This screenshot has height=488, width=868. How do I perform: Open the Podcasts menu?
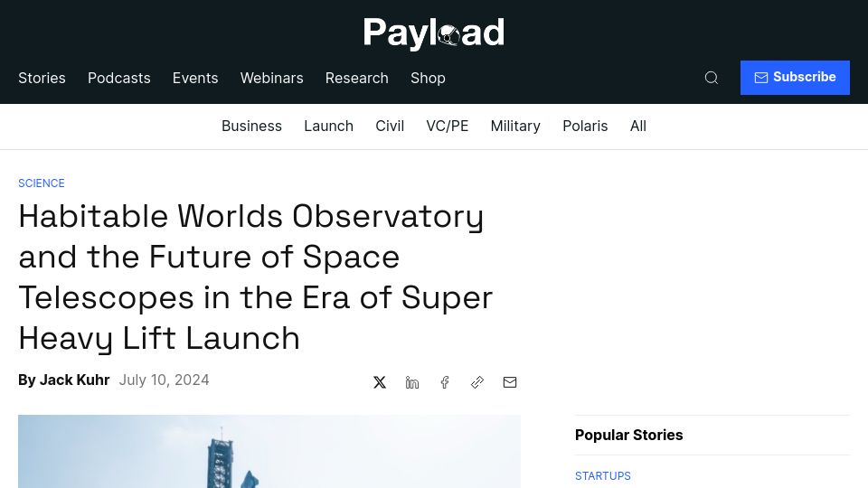(x=119, y=78)
